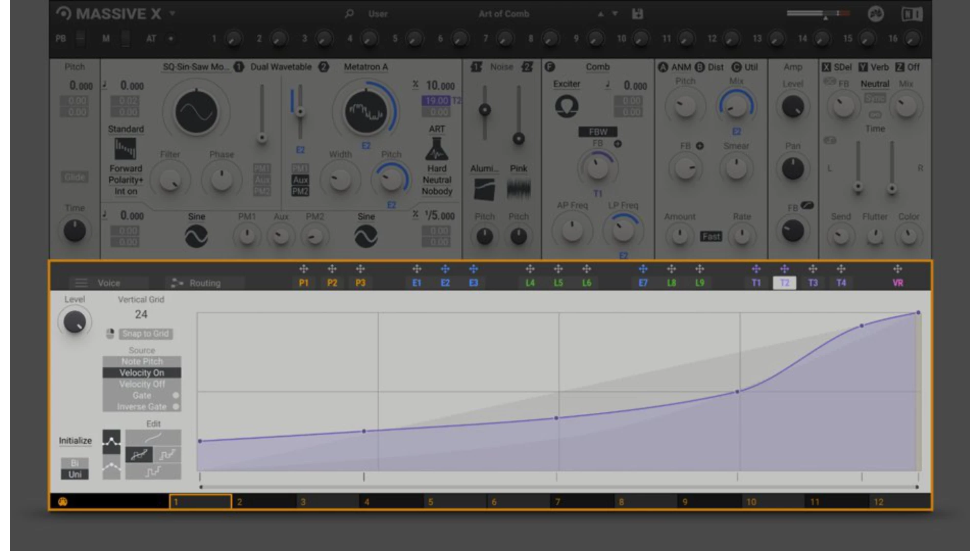Click the FBW button in Comb section
The width and height of the screenshot is (980, 551).
pyautogui.click(x=598, y=132)
